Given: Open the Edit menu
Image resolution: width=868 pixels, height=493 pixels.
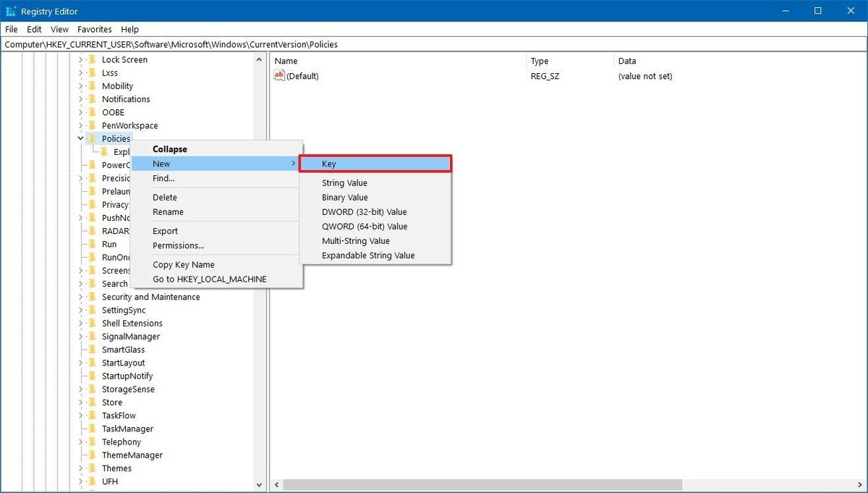Looking at the screenshot, I should tap(33, 29).
